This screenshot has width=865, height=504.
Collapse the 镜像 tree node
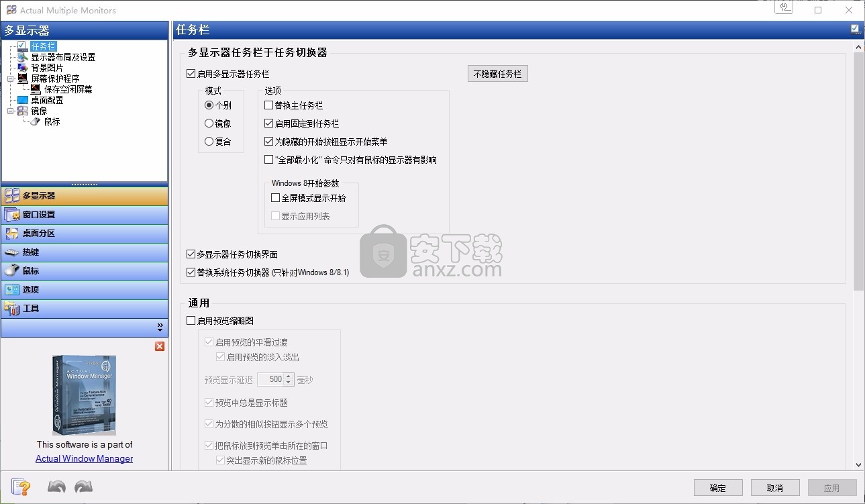pos(10,111)
